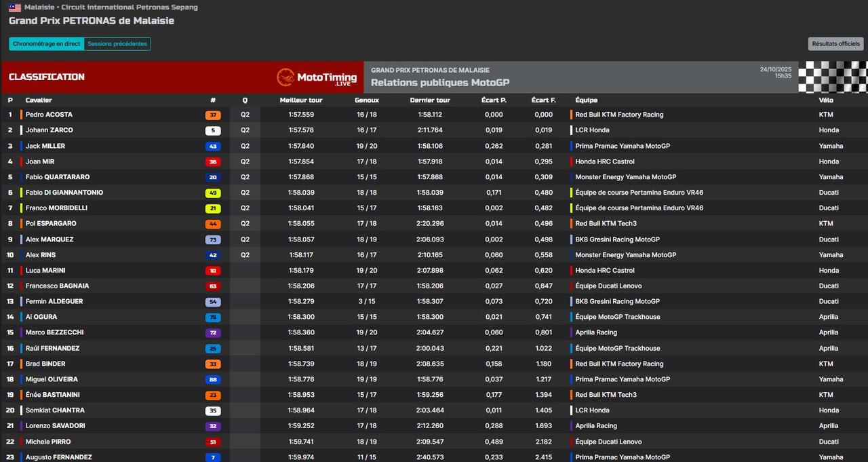Click Red Bull KTM Factory Racing for Acosta

pos(619,115)
